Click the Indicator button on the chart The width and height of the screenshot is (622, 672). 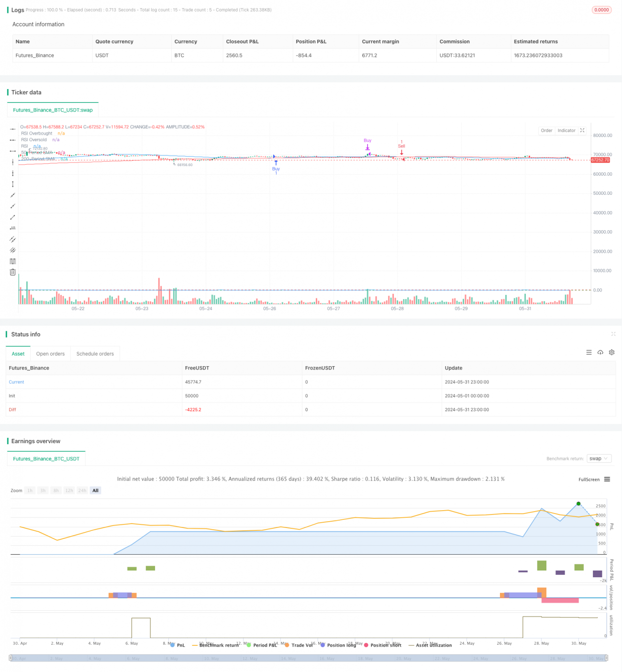pyautogui.click(x=566, y=130)
